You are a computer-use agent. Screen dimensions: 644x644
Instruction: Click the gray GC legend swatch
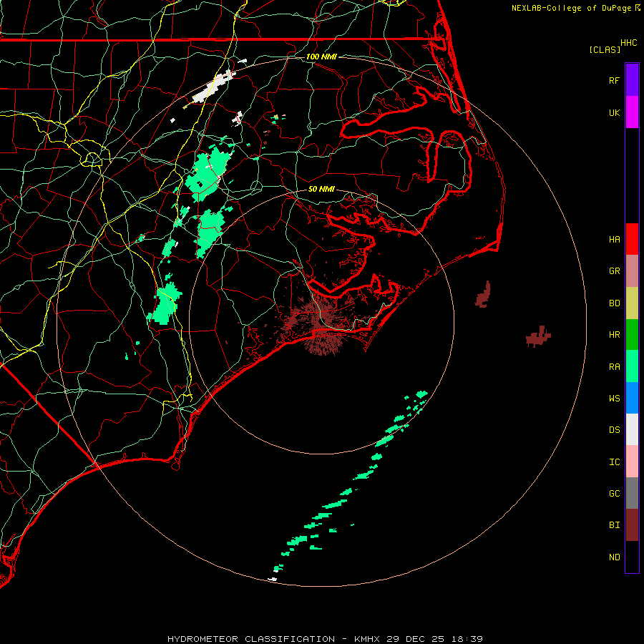click(x=632, y=493)
